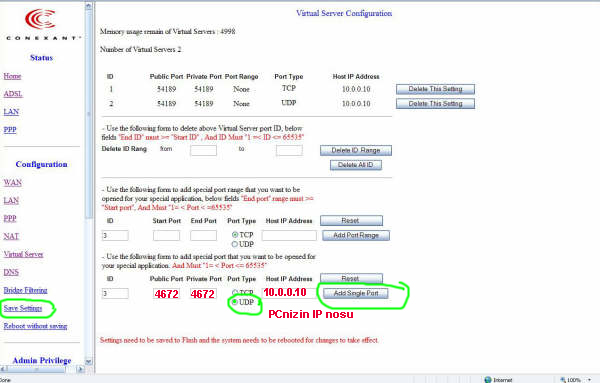600x383 pixels.
Task: Click 'Memory usage remain of Virtual Servers' text
Action: coord(168,32)
